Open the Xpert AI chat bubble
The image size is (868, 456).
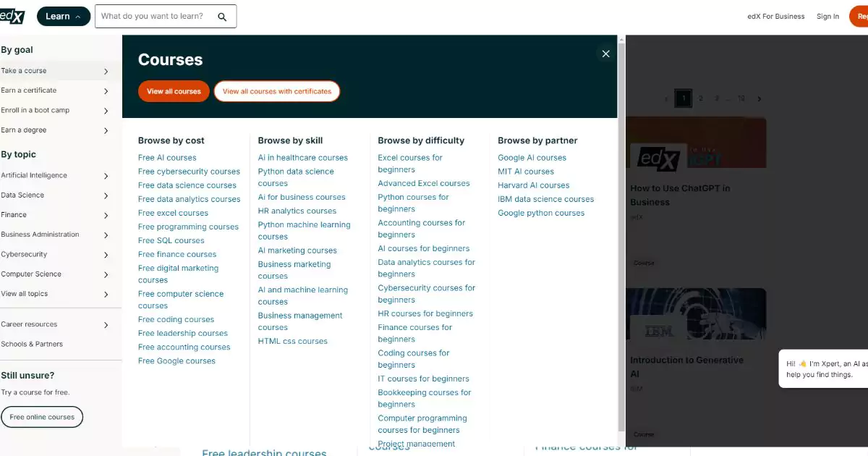click(824, 369)
